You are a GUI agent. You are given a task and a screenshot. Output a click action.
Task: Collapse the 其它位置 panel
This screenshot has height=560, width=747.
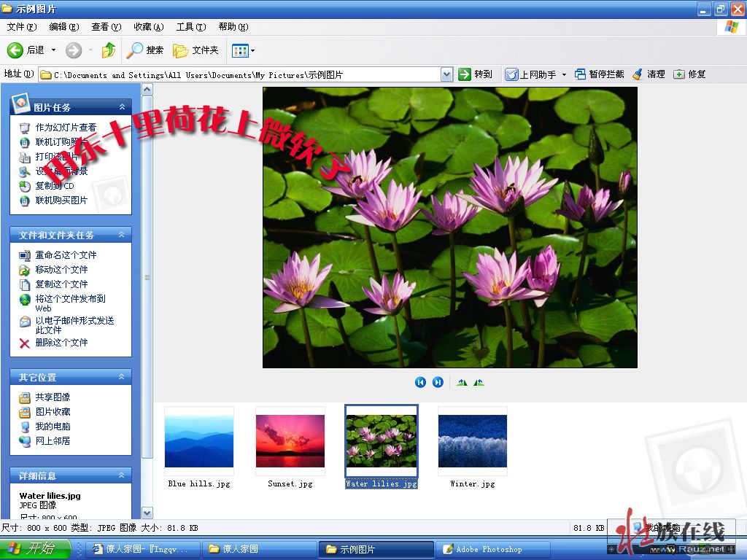[123, 377]
